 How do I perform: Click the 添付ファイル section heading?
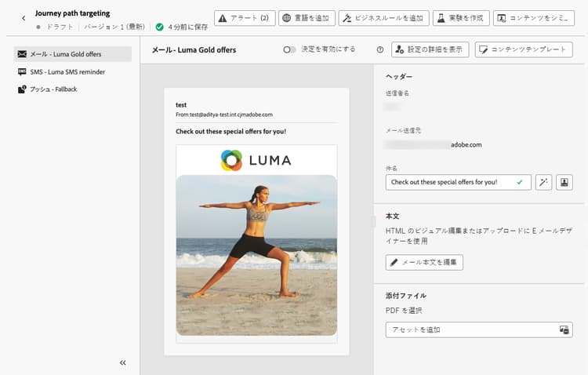pyautogui.click(x=406, y=296)
